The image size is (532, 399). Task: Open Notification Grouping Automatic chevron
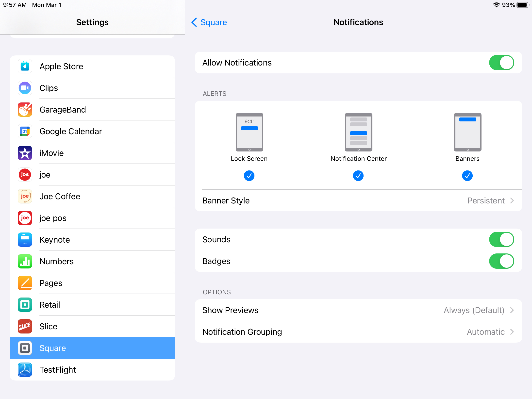pyautogui.click(x=512, y=332)
